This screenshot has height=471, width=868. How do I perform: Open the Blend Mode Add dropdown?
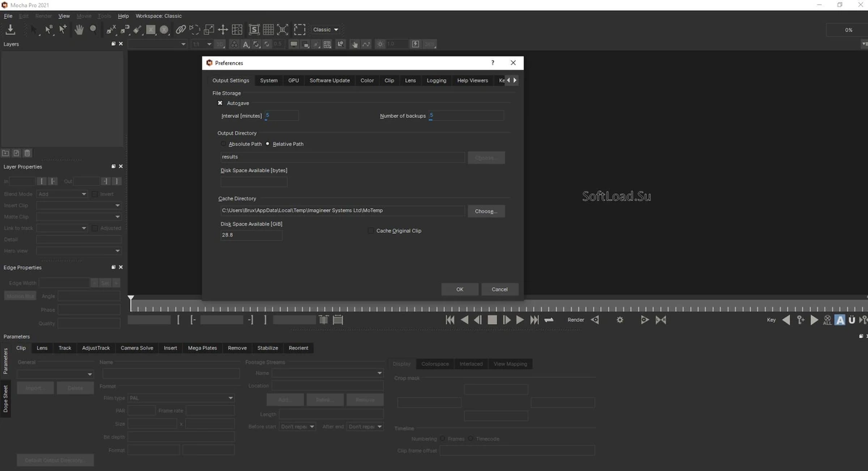[x=62, y=194]
